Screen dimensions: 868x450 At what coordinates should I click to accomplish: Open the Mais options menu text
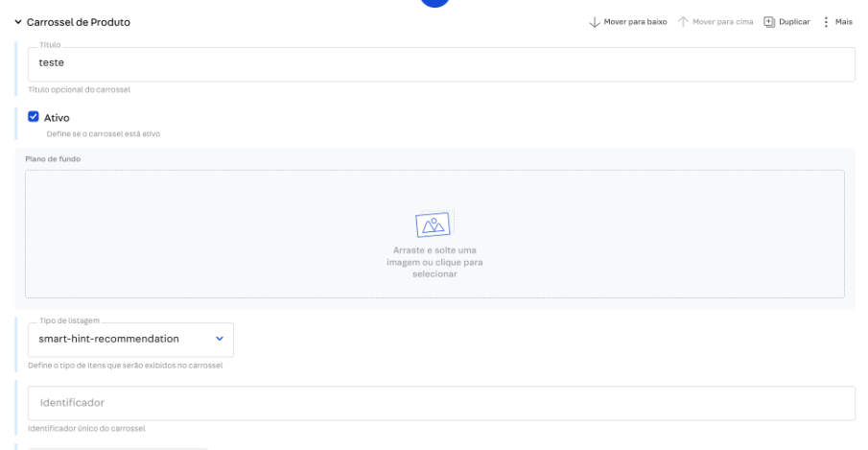click(844, 22)
